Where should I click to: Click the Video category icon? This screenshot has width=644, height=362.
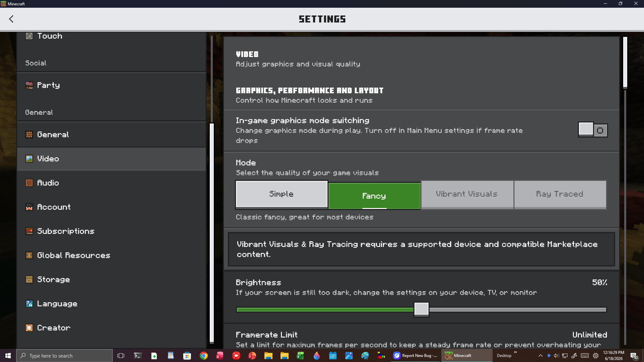click(x=29, y=159)
